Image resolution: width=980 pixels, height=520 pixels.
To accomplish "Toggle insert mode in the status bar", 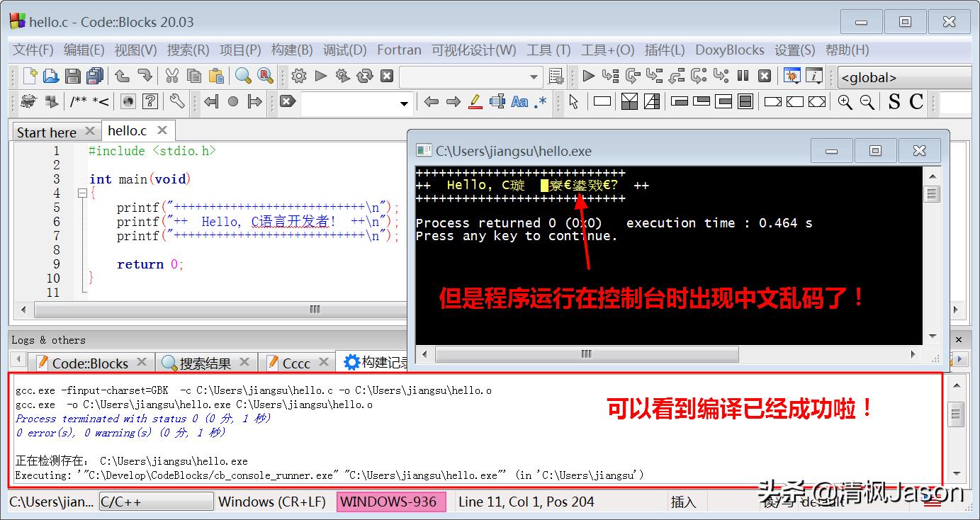I will [682, 502].
